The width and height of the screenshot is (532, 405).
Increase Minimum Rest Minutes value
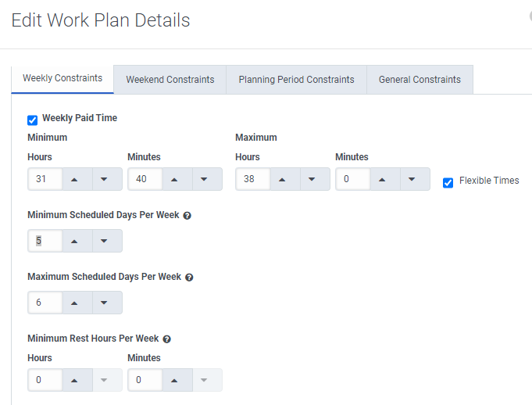[x=174, y=380]
